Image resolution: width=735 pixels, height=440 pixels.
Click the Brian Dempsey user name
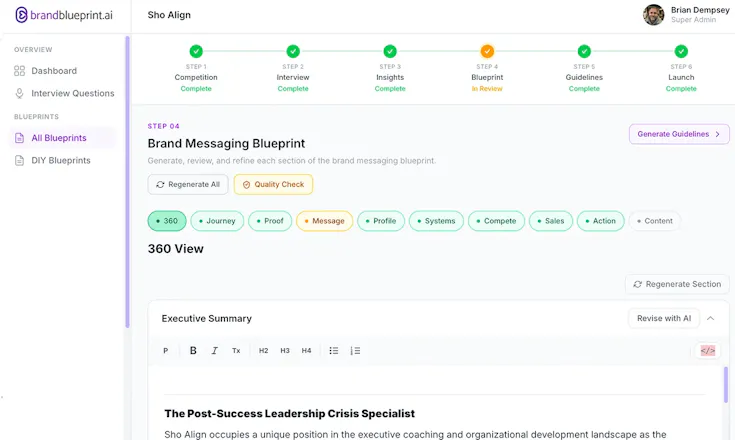tap(700, 10)
